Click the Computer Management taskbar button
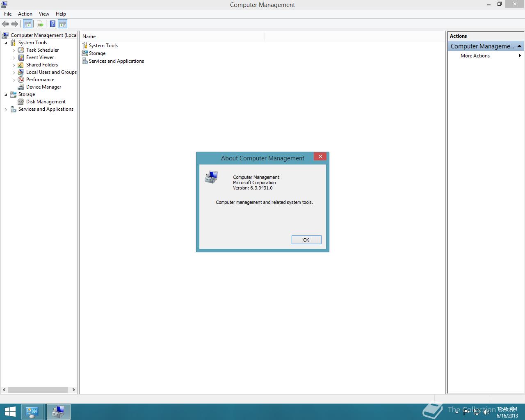This screenshot has height=420, width=525. click(x=59, y=412)
